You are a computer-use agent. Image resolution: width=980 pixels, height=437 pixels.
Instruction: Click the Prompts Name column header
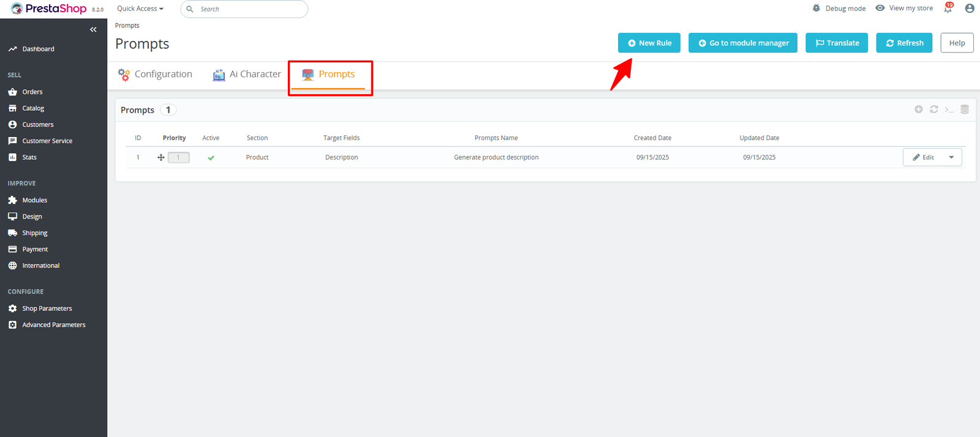[496, 138]
